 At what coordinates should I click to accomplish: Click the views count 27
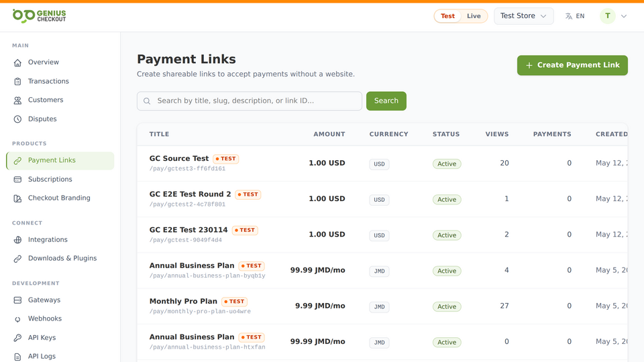pyautogui.click(x=504, y=306)
